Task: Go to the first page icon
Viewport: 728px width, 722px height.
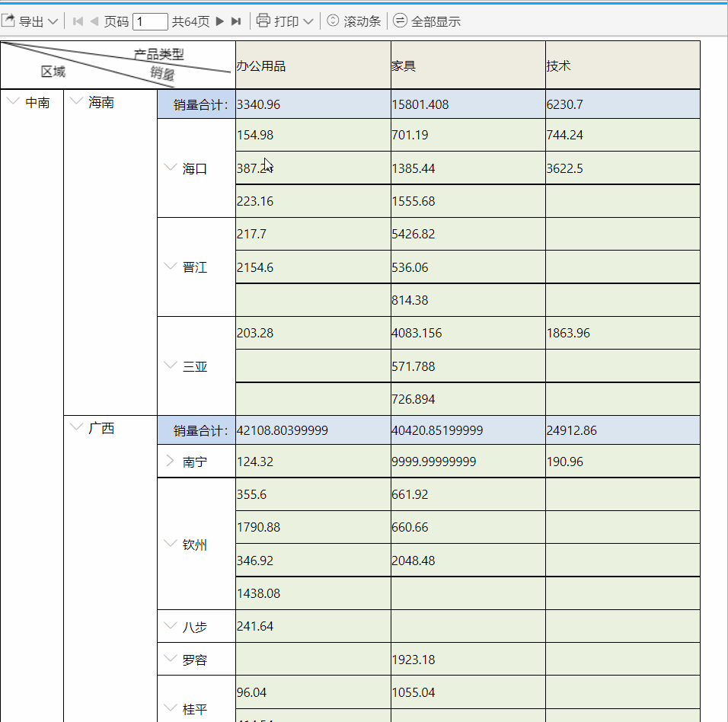Action: pyautogui.click(x=78, y=21)
